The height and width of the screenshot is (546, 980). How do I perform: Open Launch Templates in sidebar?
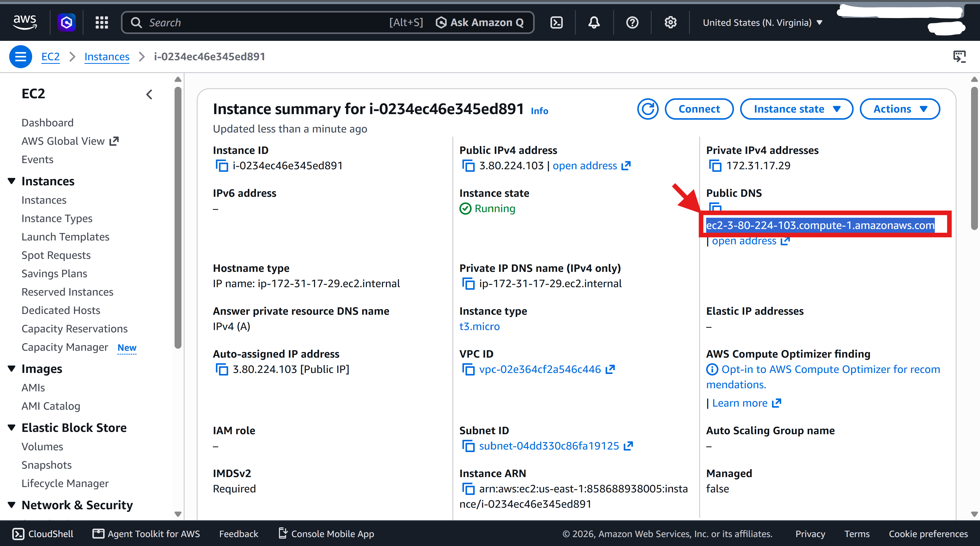pos(65,237)
